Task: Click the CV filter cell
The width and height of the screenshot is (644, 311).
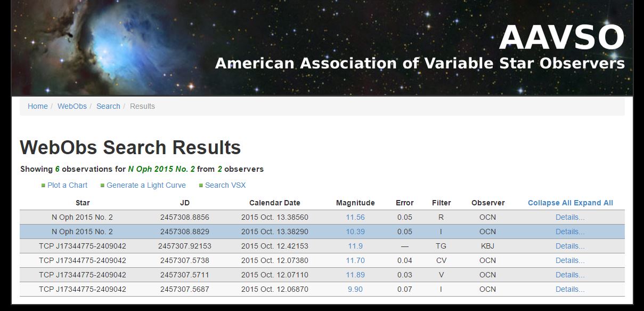Action: click(441, 260)
